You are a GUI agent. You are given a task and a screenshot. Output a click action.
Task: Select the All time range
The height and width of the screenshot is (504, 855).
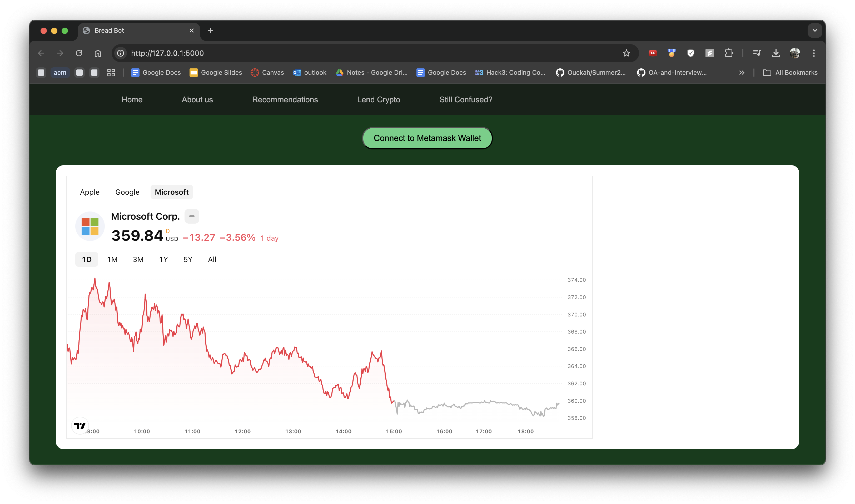coord(212,259)
